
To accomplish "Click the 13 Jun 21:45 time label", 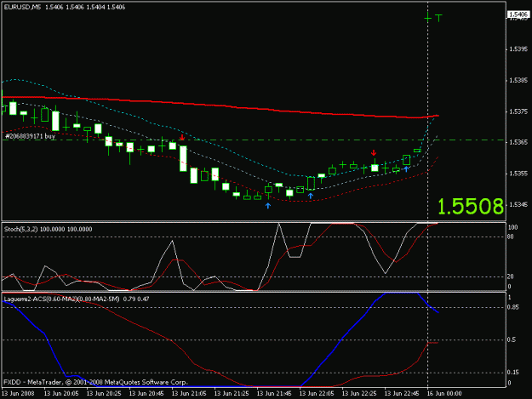I will coord(274,394).
